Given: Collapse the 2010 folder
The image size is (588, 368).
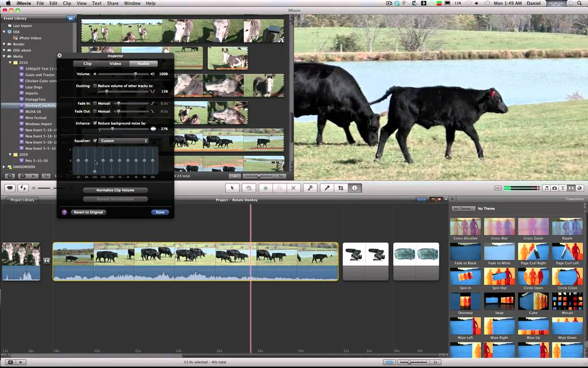Looking at the screenshot, I should (x=10, y=63).
